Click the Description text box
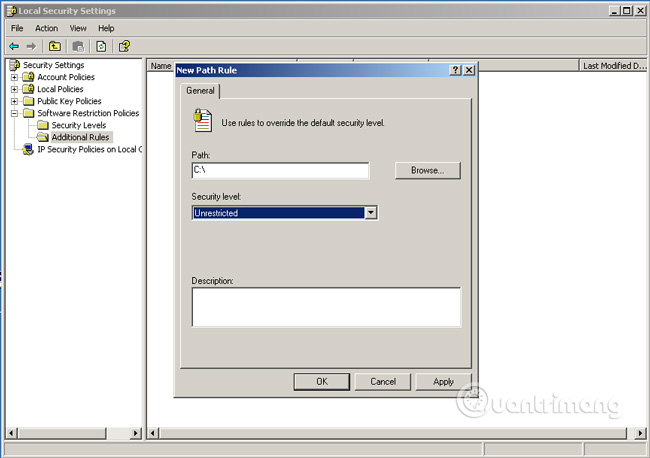 326,307
